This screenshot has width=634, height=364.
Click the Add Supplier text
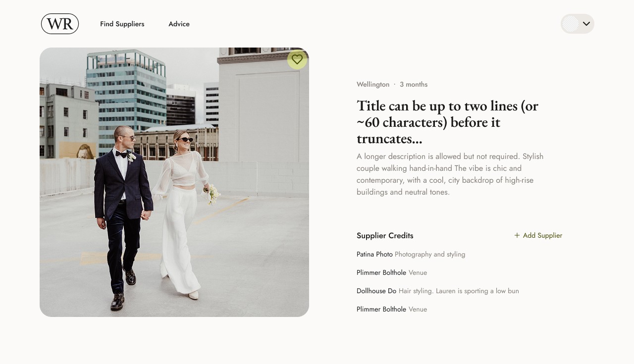tap(542, 235)
